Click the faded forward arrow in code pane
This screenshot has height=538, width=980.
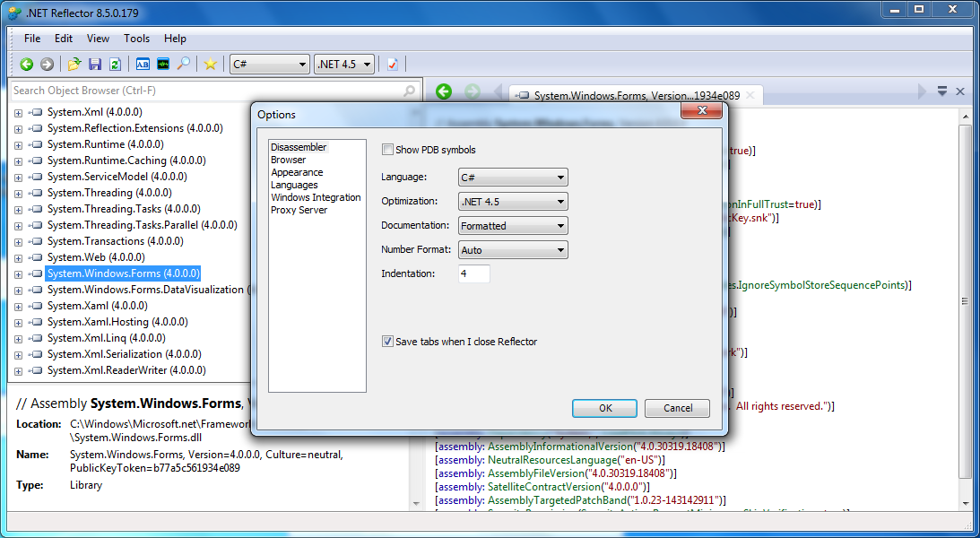473,91
